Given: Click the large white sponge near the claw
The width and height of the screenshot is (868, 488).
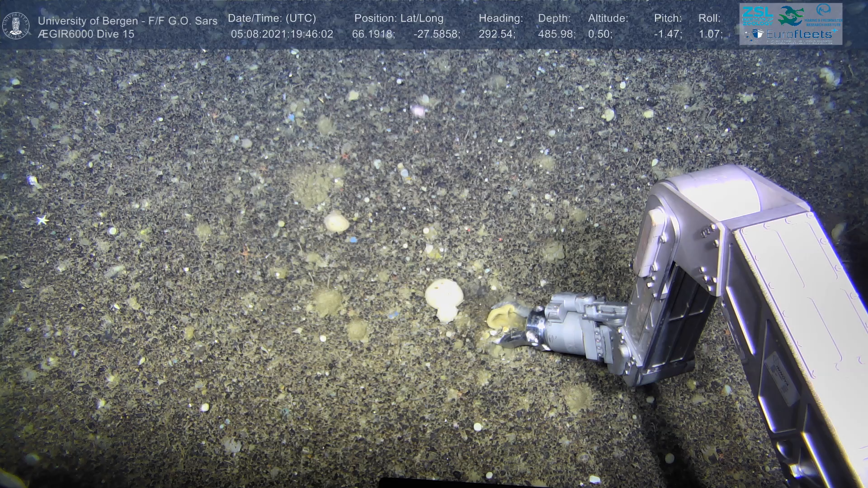Looking at the screenshot, I should [x=444, y=298].
